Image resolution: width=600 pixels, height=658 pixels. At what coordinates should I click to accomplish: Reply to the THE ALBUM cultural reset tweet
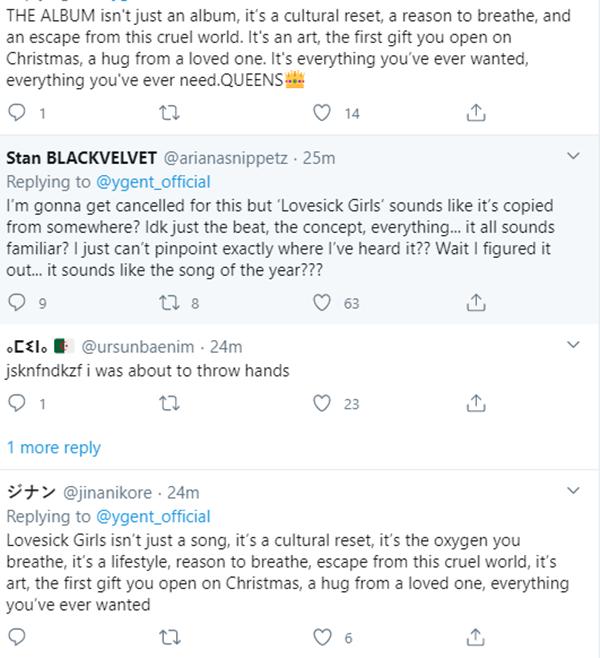(16, 113)
